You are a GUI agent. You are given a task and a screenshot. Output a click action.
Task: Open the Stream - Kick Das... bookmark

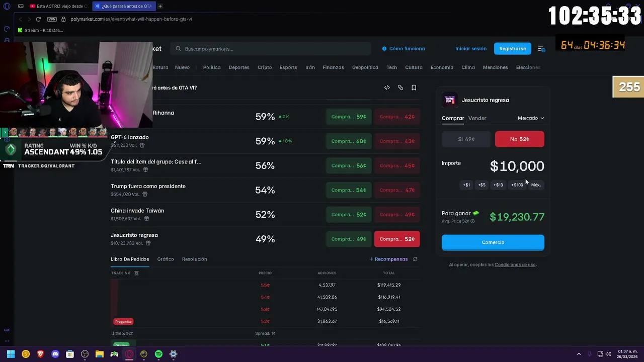pyautogui.click(x=40, y=30)
